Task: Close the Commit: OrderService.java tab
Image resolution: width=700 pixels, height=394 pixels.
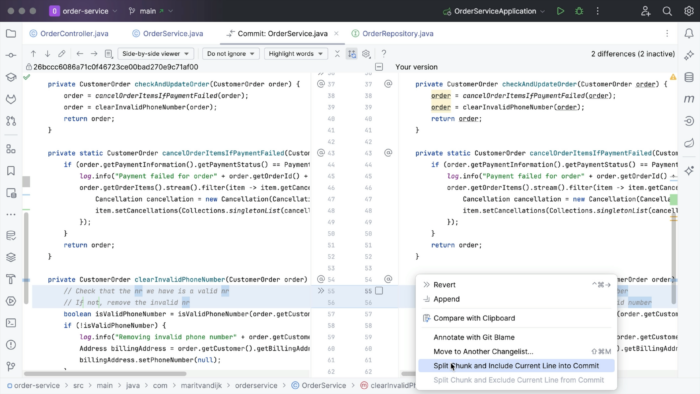Action: 336,33
